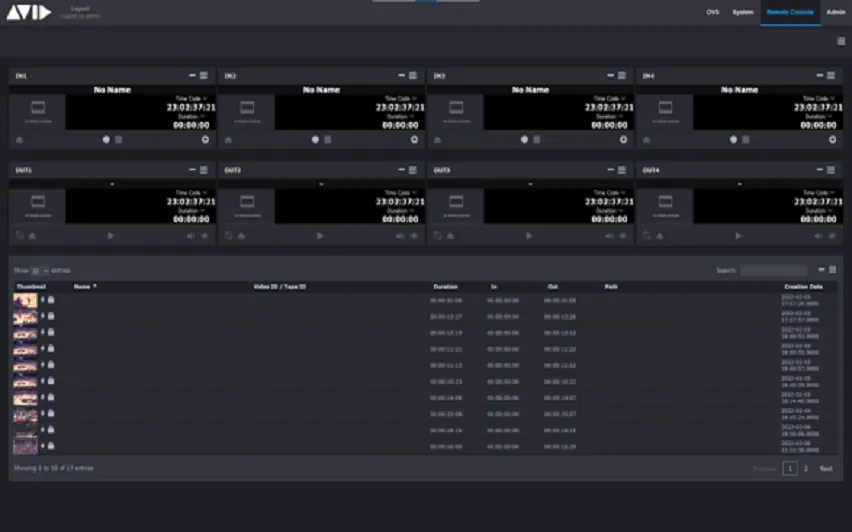Click the record icon in IN4 panel
This screenshot has width=852, height=532.
pos(734,140)
